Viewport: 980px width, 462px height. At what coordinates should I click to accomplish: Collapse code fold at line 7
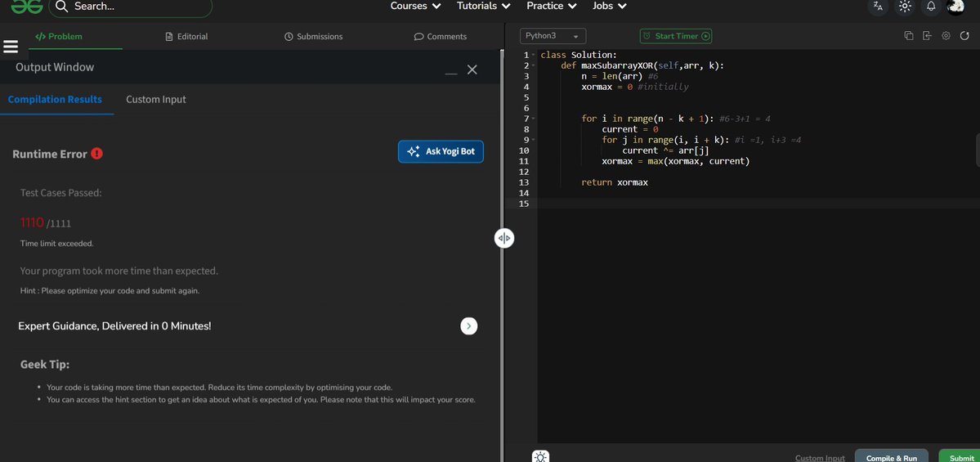533,119
